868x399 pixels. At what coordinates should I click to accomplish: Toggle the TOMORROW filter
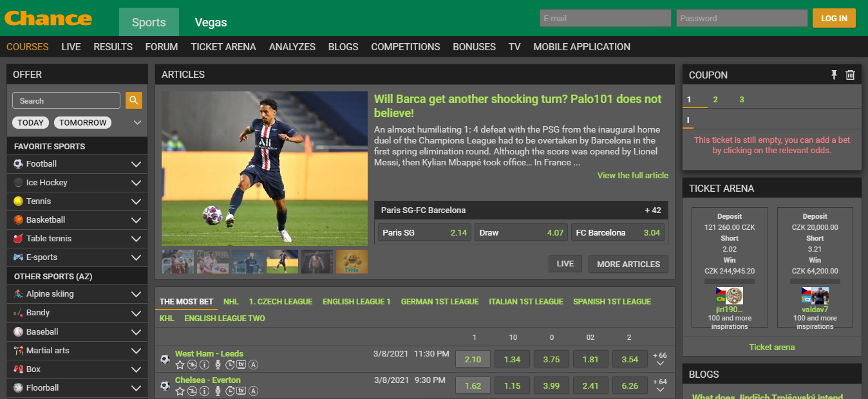[x=82, y=122]
